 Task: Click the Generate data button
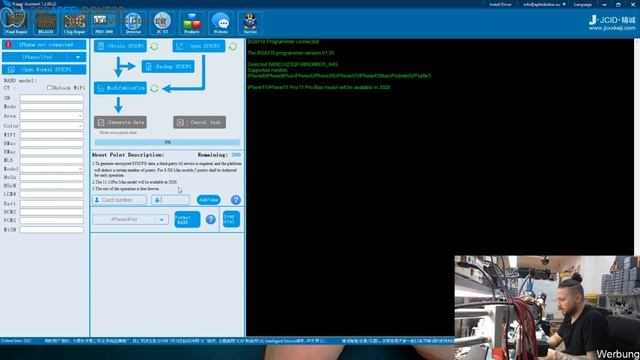(120, 122)
